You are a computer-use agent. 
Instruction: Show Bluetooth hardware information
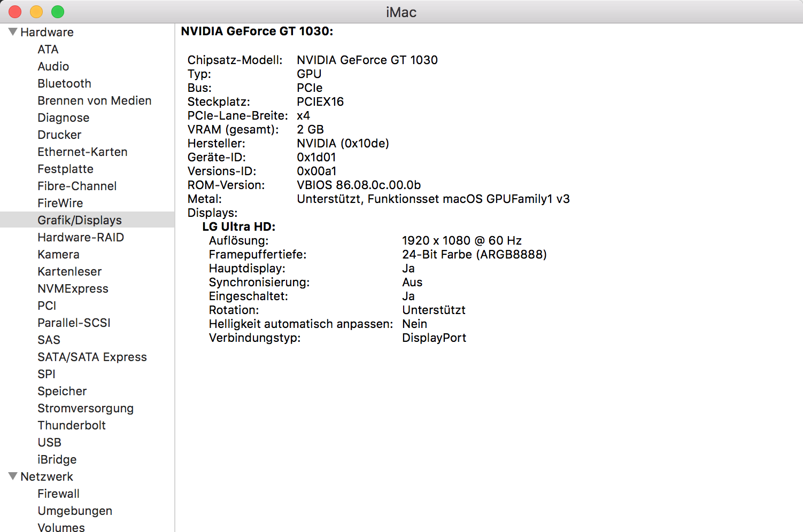tap(65, 83)
